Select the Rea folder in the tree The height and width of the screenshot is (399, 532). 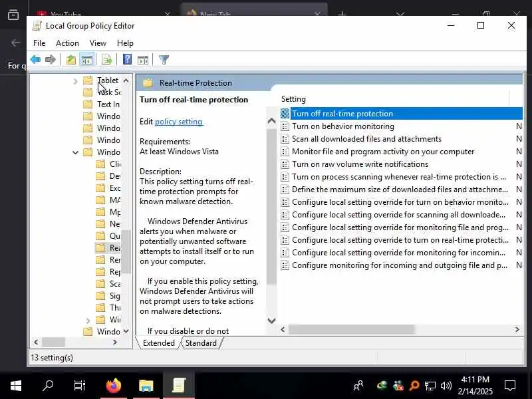108,247
